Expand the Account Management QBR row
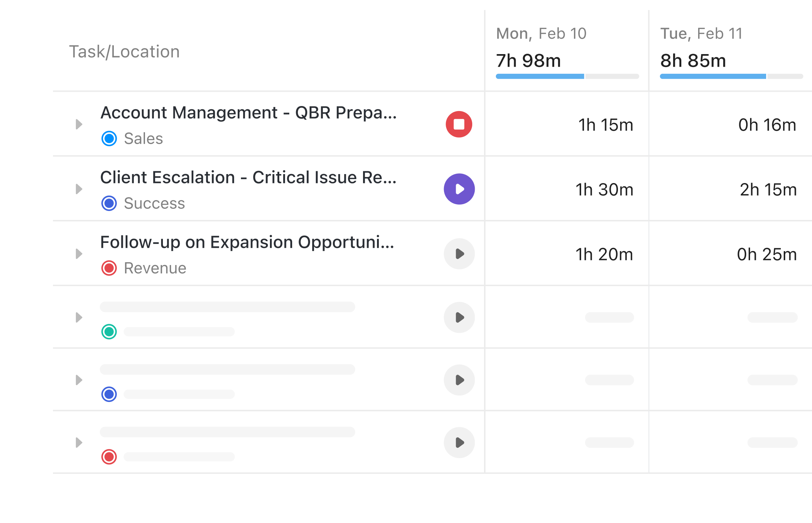The width and height of the screenshot is (812, 523). [79, 124]
